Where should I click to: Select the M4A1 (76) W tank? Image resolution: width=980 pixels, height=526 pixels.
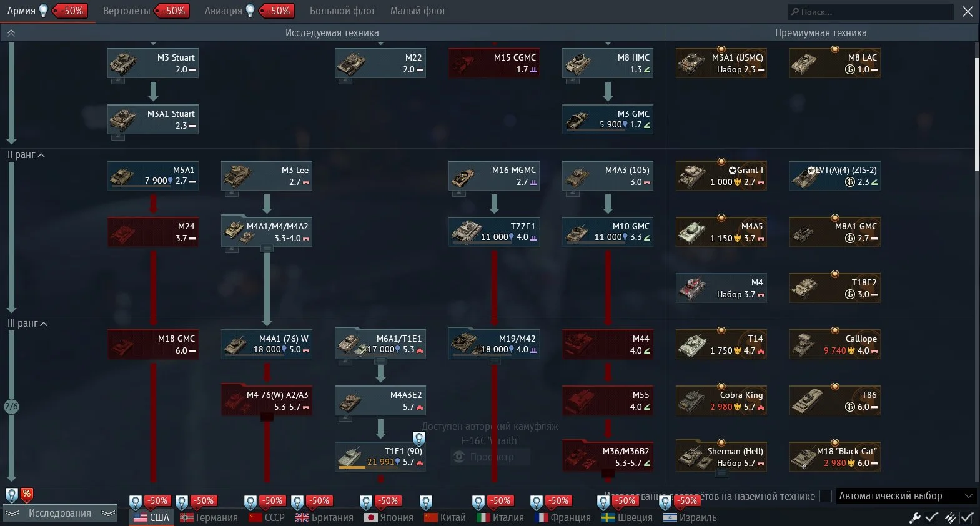(x=267, y=345)
